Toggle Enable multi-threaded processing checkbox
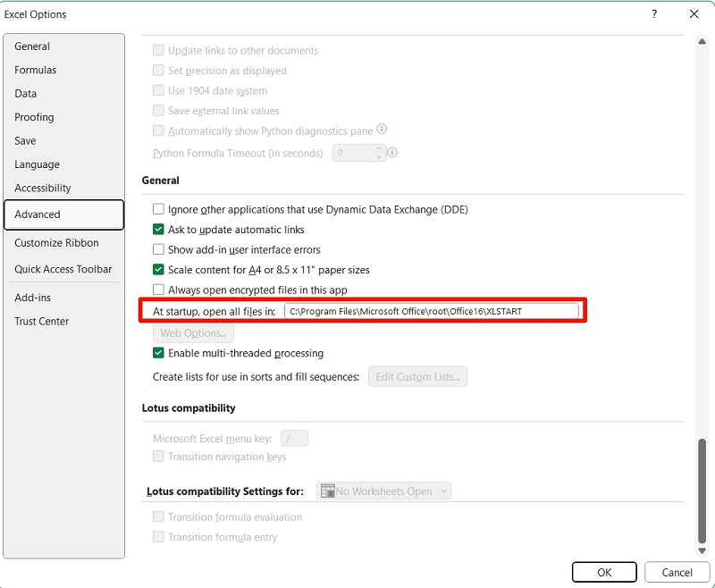 (x=159, y=354)
